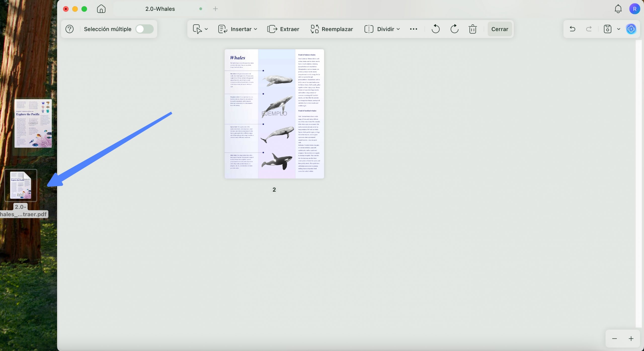
Task: Choose the page selection cursor tool
Action: tap(197, 29)
